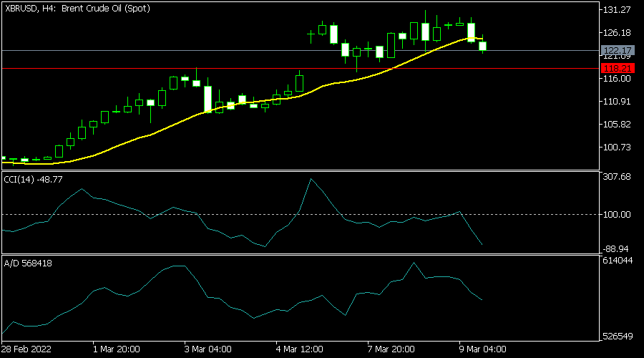Click the A/D scale value 614044

(x=618, y=261)
